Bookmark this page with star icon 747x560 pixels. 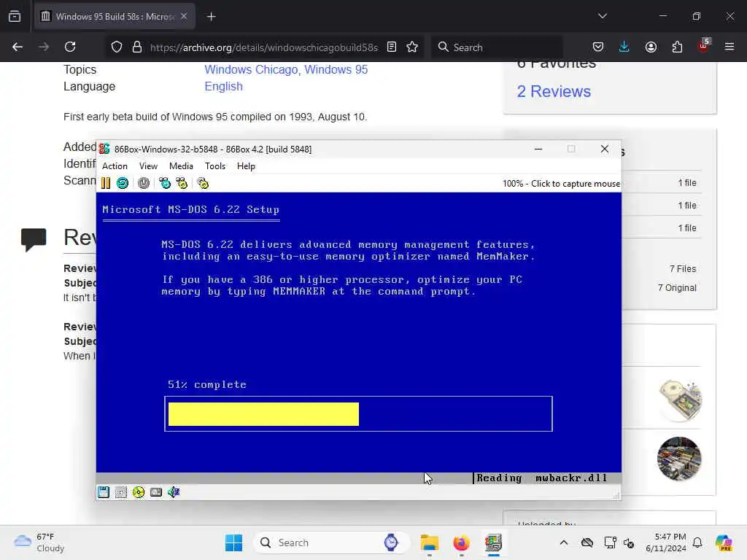click(x=412, y=47)
